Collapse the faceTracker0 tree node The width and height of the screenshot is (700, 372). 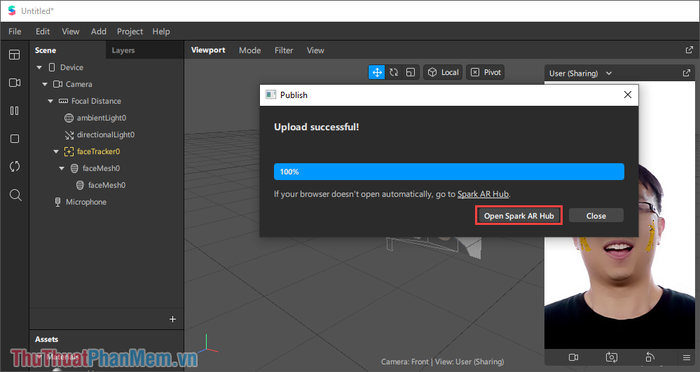tap(56, 151)
